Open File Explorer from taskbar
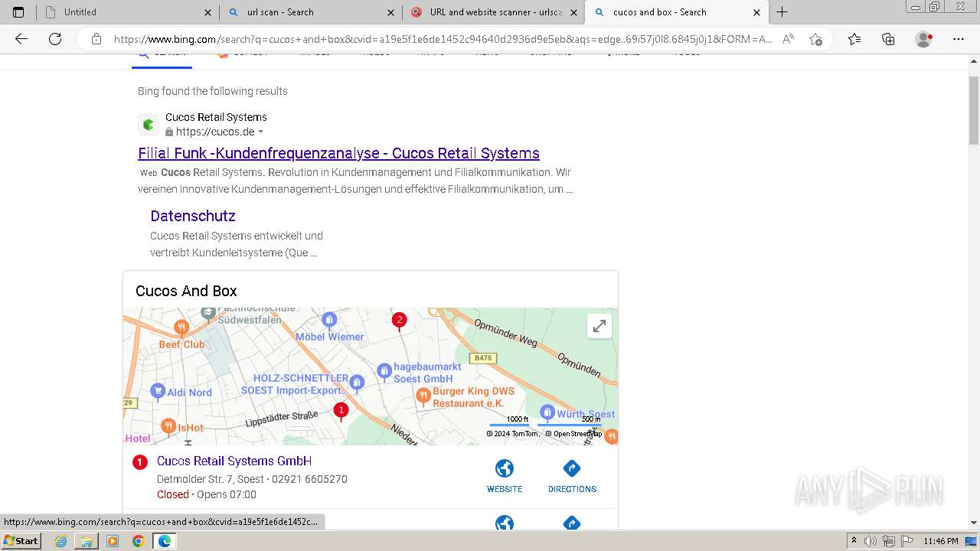980x551 pixels. point(87,541)
